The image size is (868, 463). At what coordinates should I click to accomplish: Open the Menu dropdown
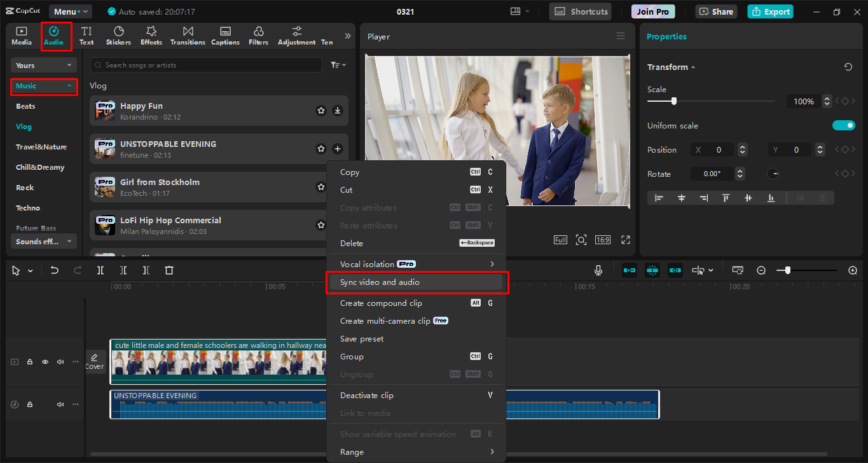click(x=70, y=11)
